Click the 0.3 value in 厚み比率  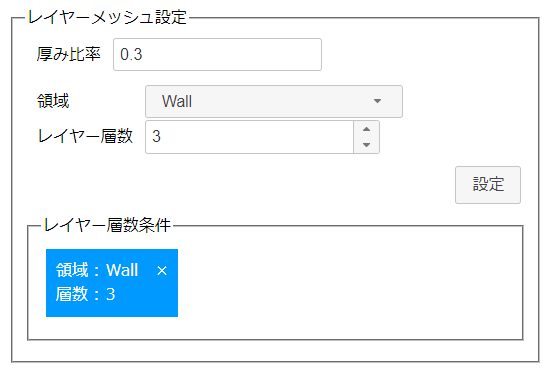[131, 55]
